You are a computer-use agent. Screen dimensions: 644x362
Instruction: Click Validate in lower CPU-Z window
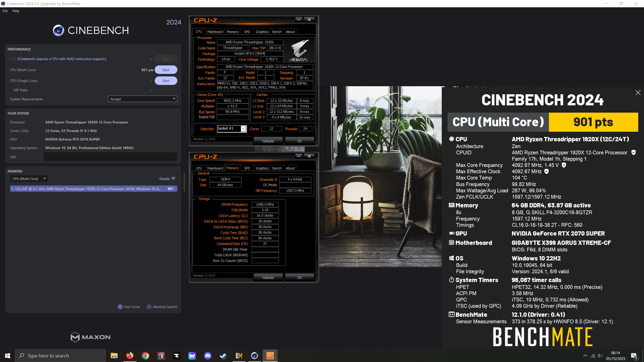(268, 278)
